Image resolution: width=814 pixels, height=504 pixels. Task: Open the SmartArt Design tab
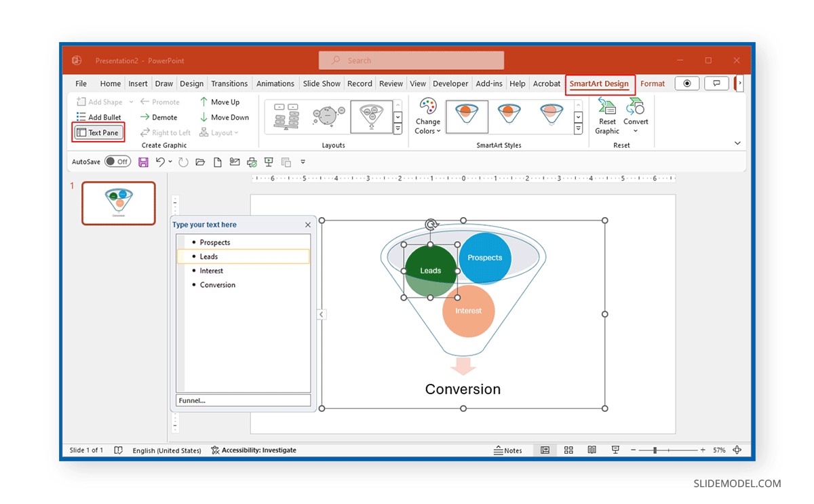[x=599, y=83]
